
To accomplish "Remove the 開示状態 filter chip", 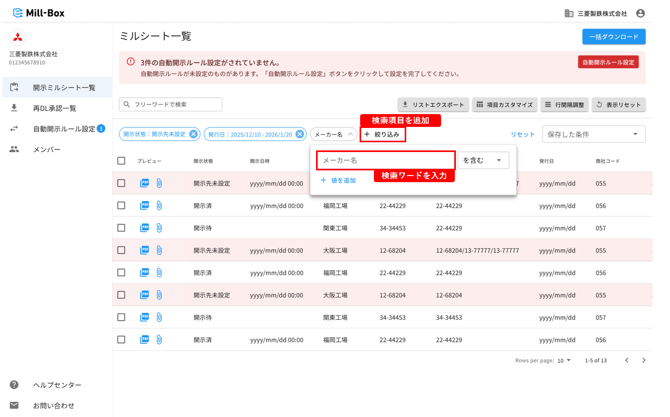I will (x=194, y=134).
